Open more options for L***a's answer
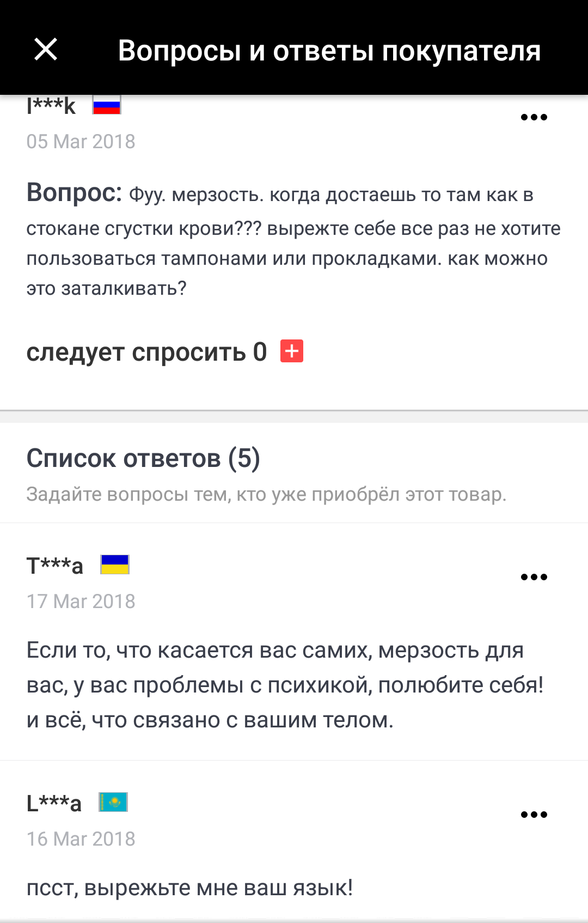 534,815
